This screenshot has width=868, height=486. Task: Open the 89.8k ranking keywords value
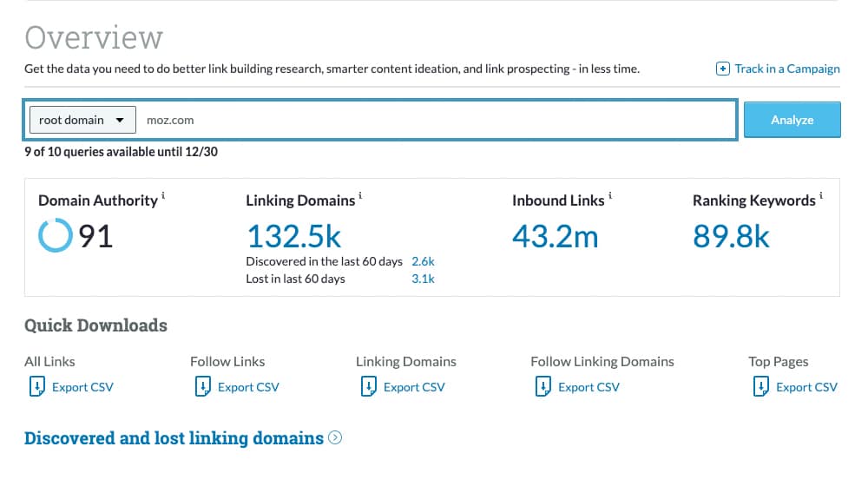731,236
